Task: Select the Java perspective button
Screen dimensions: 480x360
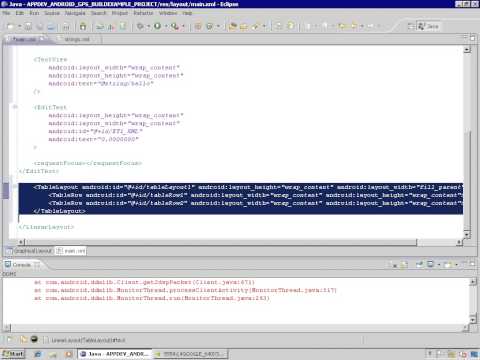Action: [x=428, y=26]
